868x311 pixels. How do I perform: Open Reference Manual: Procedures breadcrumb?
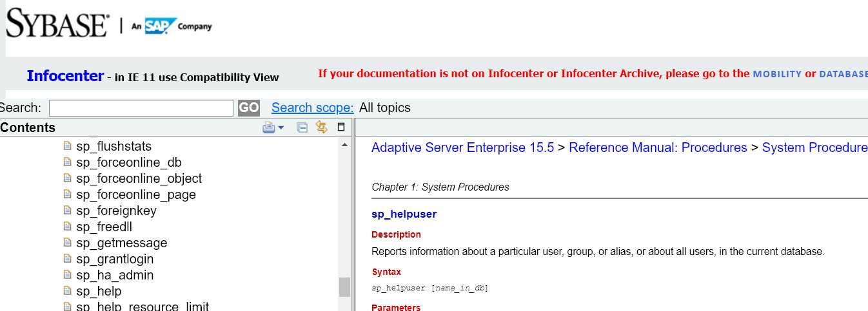658,147
